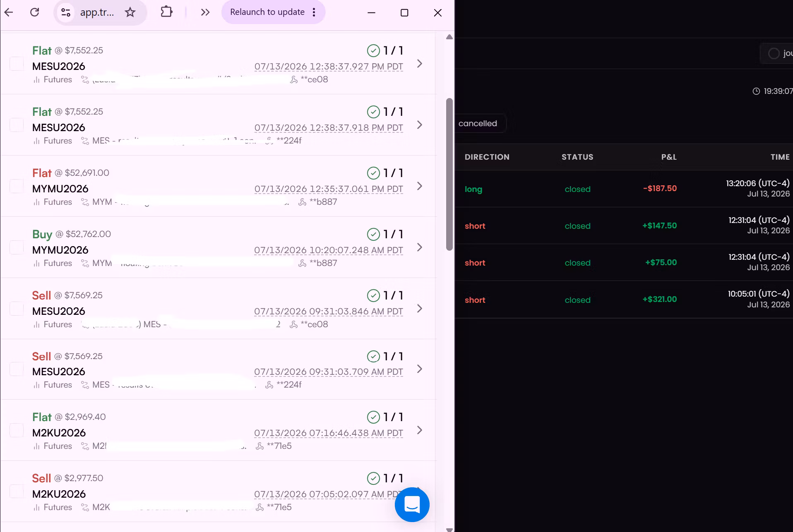
Task: Expand Flat MESU2026 12:38:37.927 row chevron
Action: tap(420, 64)
